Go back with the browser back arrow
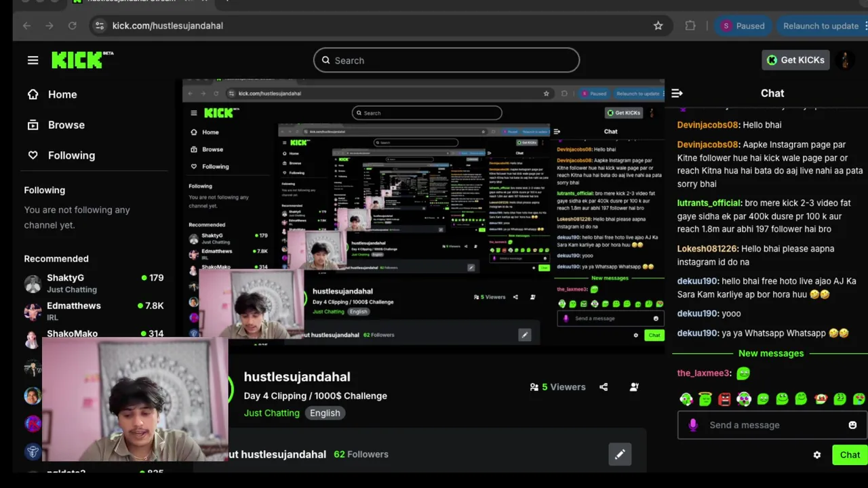The height and width of the screenshot is (488, 868). coord(26,26)
